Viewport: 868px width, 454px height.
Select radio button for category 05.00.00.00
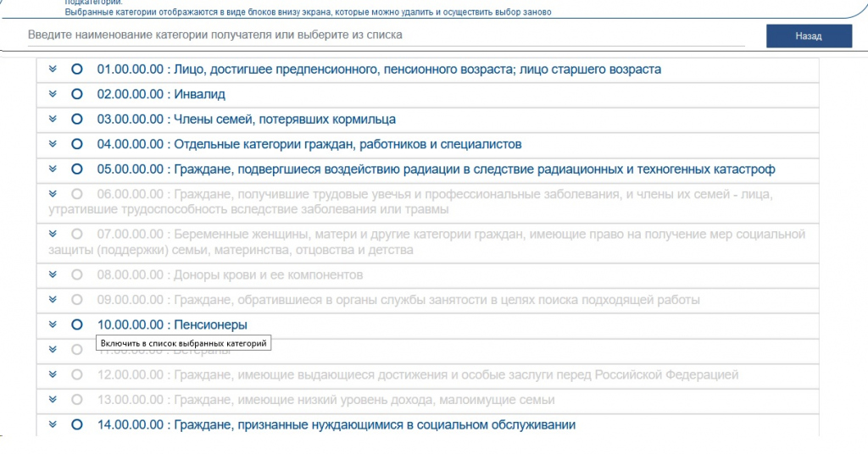77,169
